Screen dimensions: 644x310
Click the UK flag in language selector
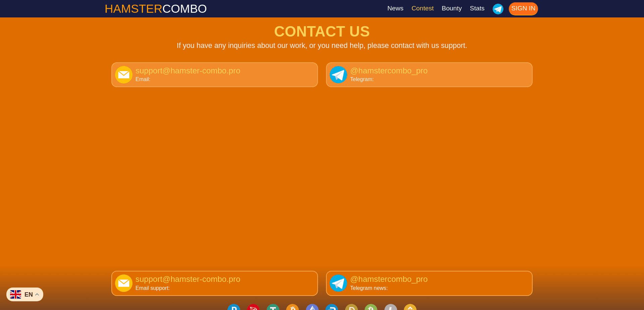point(15,294)
